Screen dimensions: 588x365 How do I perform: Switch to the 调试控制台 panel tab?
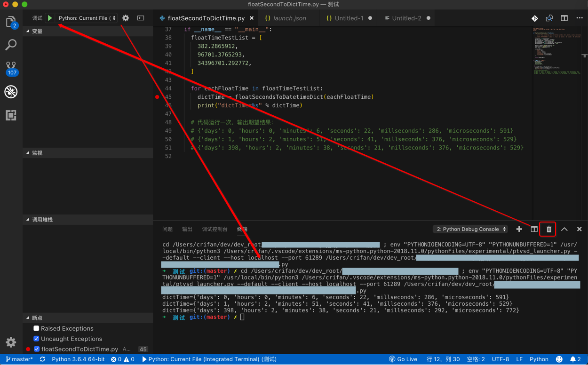[x=215, y=229]
